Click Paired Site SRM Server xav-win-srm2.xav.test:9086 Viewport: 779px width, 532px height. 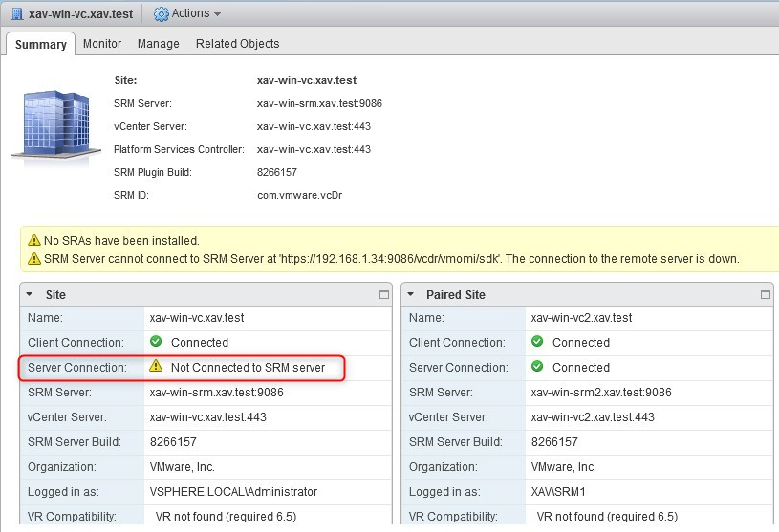pos(601,392)
